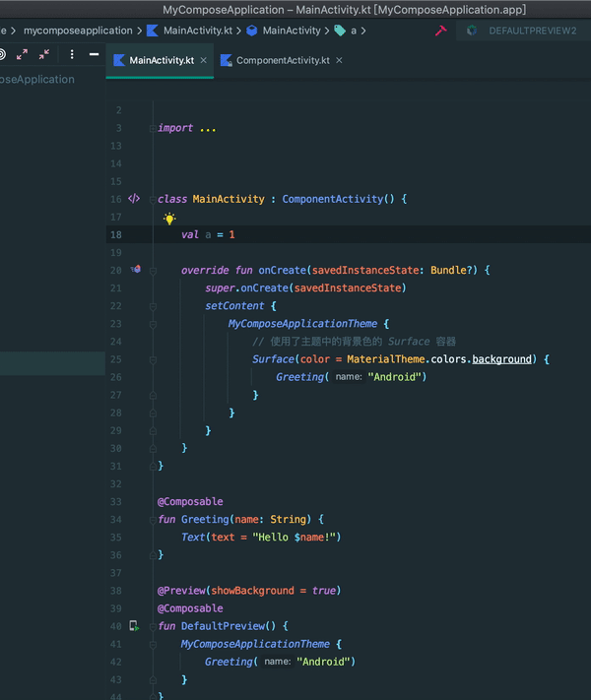Switch to the MainActivity.kt tab
The width and height of the screenshot is (591, 700).
pos(160,60)
